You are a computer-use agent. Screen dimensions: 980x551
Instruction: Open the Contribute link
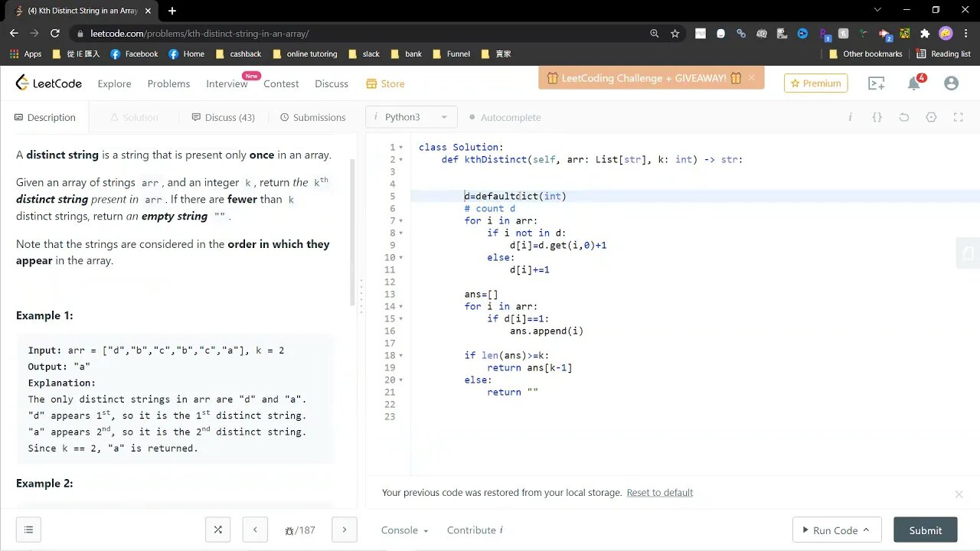pos(475,530)
